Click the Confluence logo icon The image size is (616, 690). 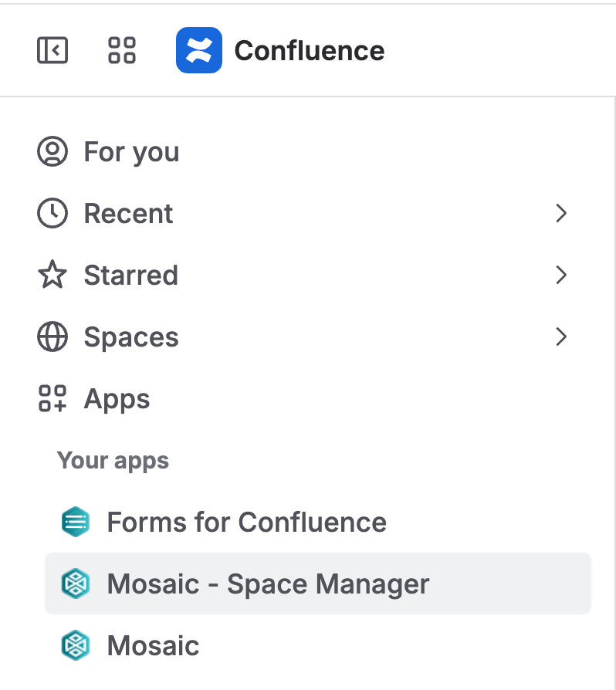point(199,50)
